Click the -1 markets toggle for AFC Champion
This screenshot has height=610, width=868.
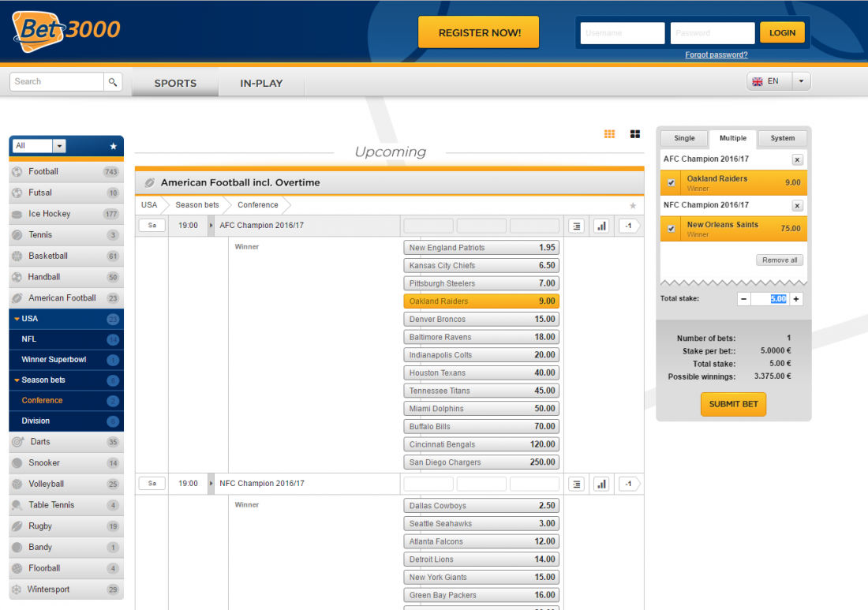pos(629,226)
